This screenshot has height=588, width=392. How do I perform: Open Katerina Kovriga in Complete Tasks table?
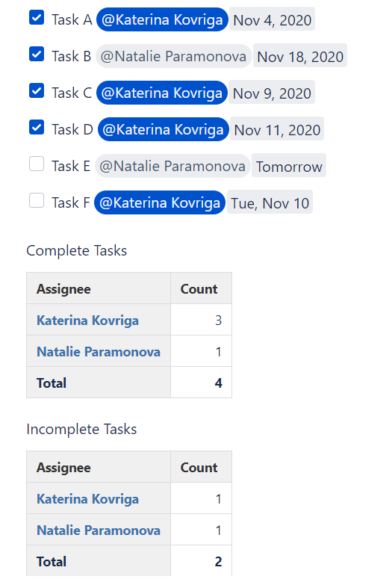click(87, 321)
